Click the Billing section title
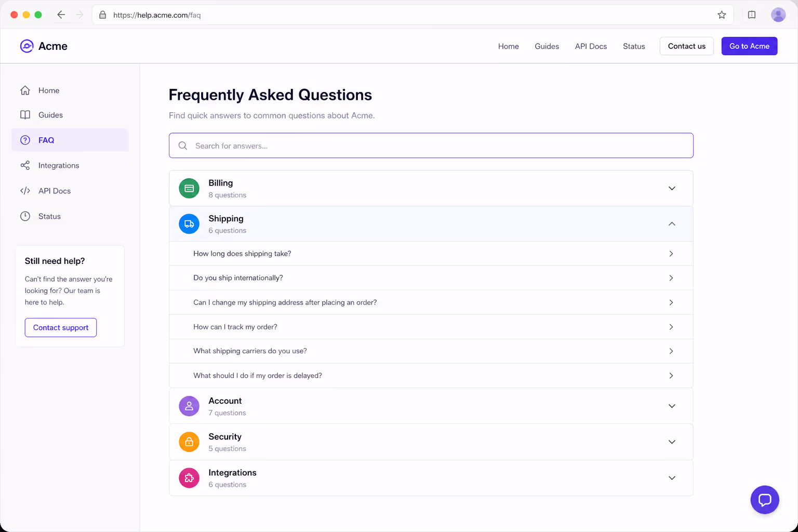 [x=221, y=183]
